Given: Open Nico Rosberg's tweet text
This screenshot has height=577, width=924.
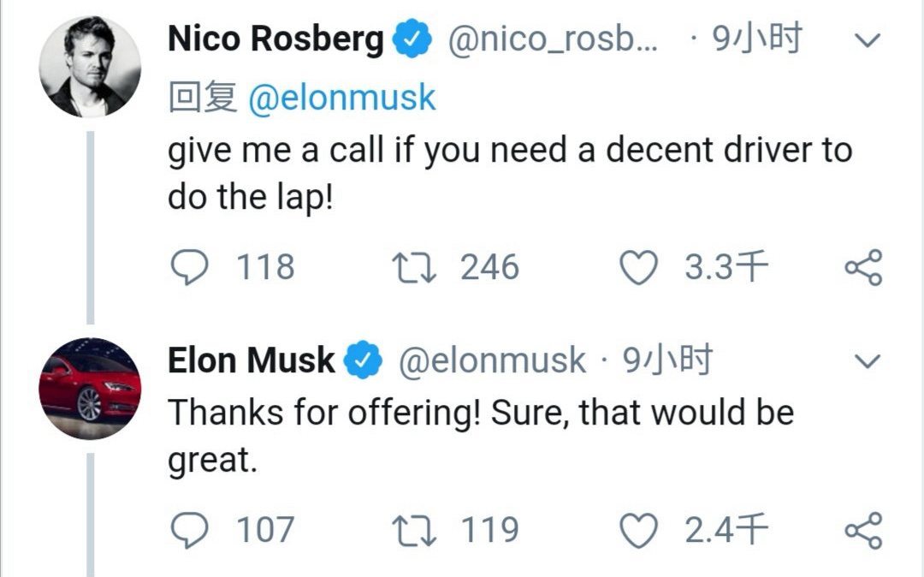Looking at the screenshot, I should (x=509, y=174).
